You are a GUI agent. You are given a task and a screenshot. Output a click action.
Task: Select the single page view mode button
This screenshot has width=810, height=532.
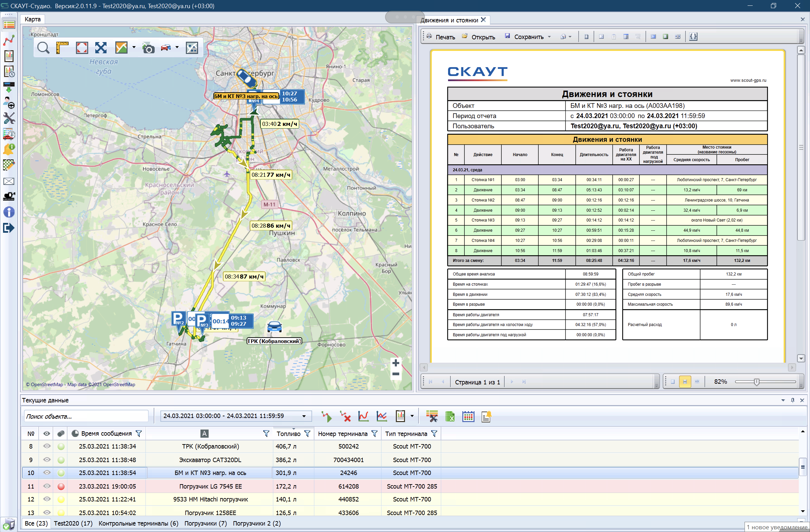click(x=673, y=382)
